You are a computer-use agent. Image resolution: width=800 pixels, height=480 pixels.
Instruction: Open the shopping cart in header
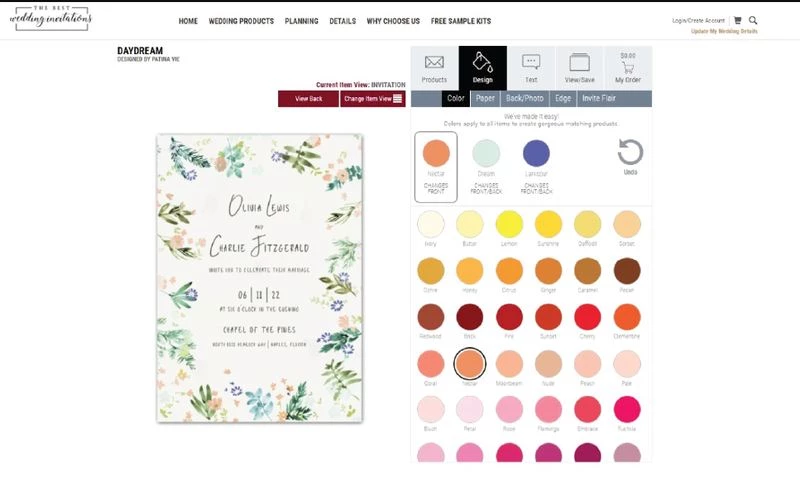pos(738,20)
